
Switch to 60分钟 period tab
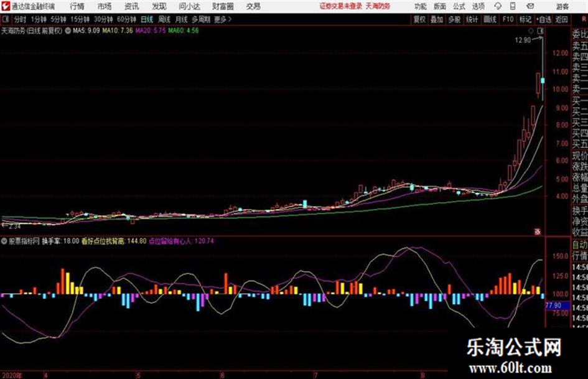point(127,19)
